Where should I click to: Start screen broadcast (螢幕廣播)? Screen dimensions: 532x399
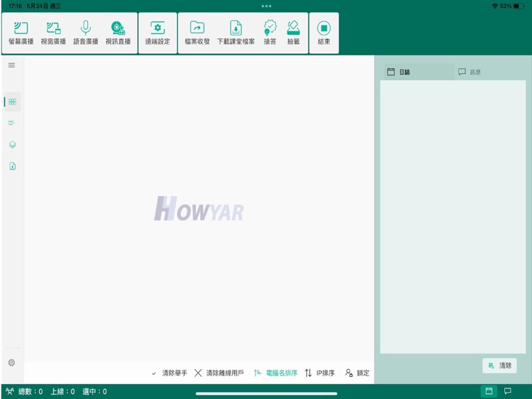tap(21, 33)
